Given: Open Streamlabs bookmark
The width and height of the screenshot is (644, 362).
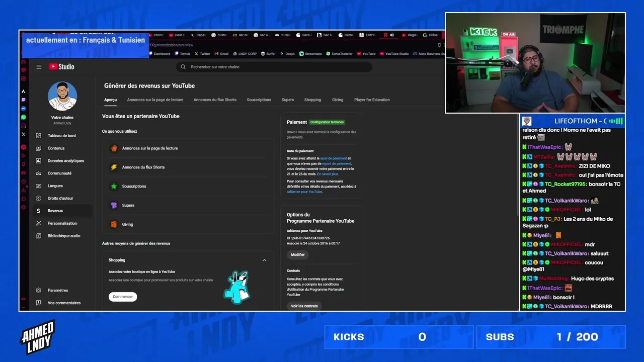Looking at the screenshot, I should point(310,54).
